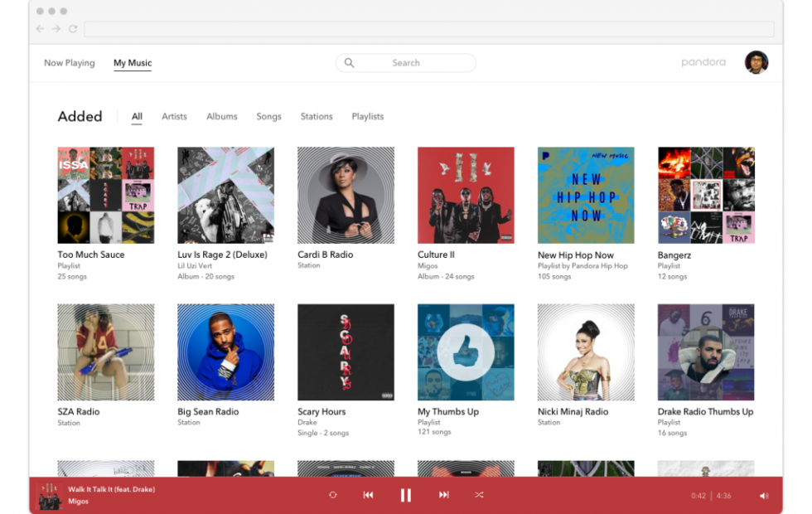Image resolution: width=812 pixels, height=514 pixels.
Task: Reload the page in browser
Action: (x=73, y=29)
